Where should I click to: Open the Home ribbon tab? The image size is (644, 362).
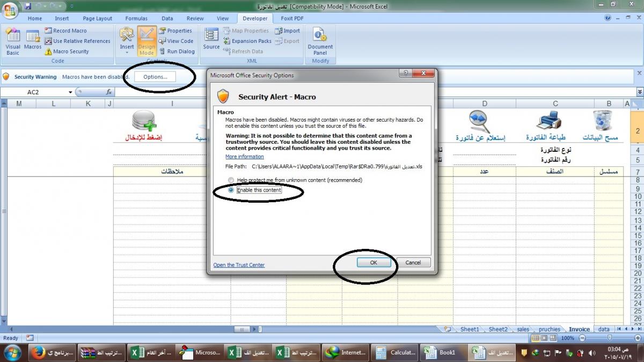(x=35, y=18)
